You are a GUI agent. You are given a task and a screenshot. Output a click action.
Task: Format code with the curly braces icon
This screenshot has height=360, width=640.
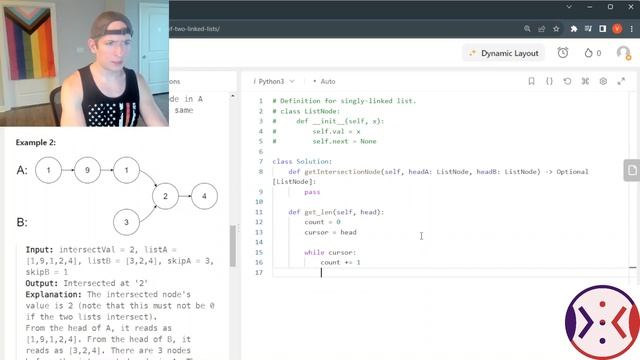click(549, 81)
